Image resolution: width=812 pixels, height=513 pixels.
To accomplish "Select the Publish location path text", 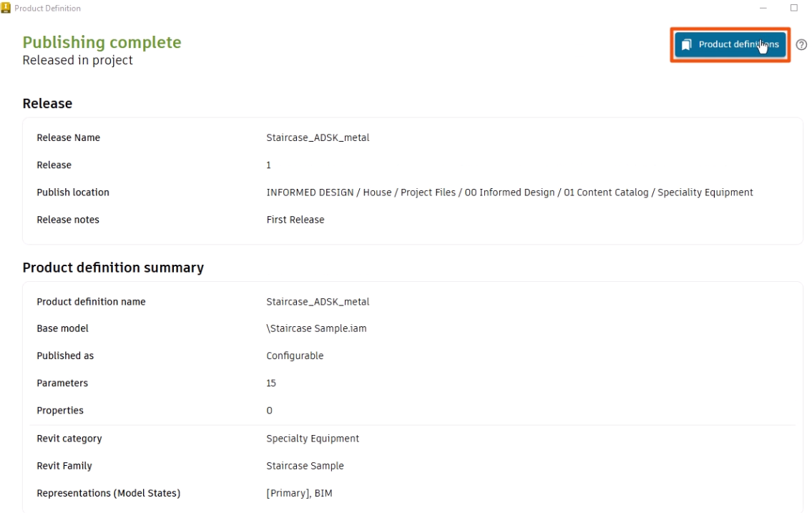I will (x=509, y=192).
